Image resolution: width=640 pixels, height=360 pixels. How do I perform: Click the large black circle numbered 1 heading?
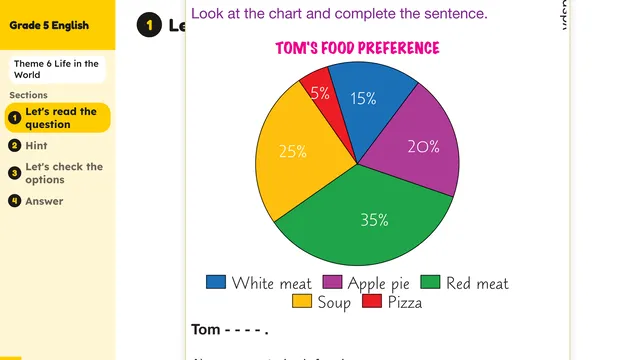[x=149, y=25]
